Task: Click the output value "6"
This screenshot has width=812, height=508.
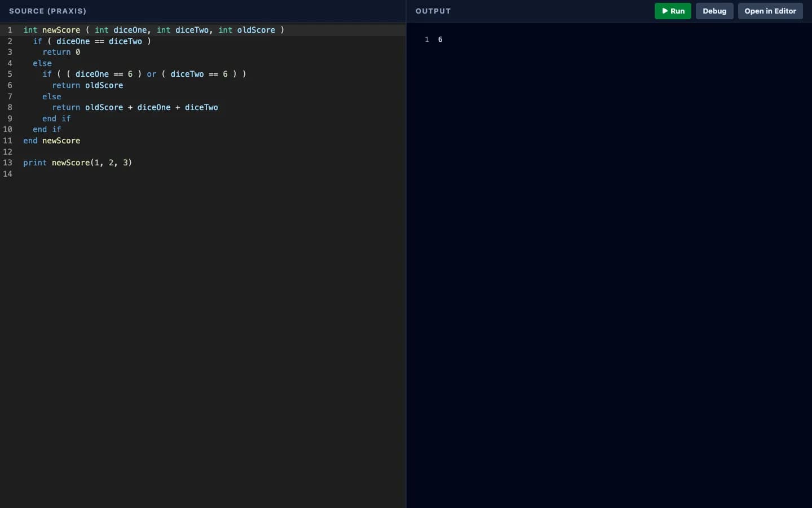Action: 440,40
